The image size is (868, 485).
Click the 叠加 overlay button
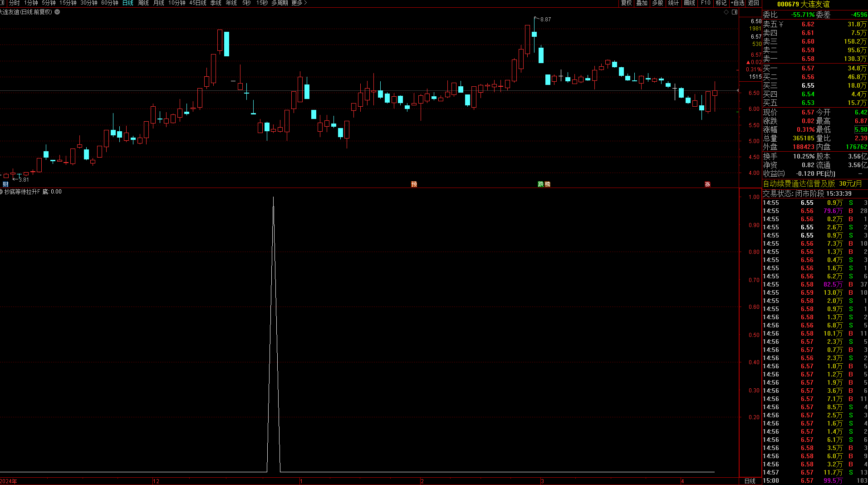(642, 3)
